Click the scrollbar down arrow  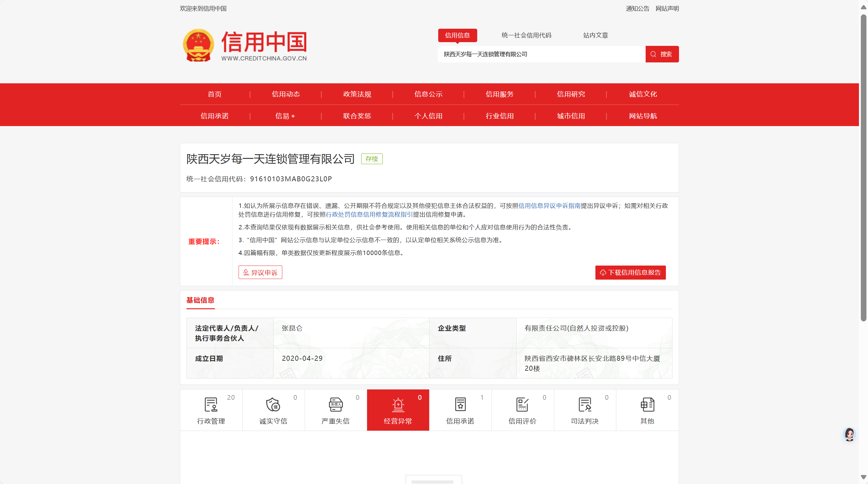(x=863, y=477)
